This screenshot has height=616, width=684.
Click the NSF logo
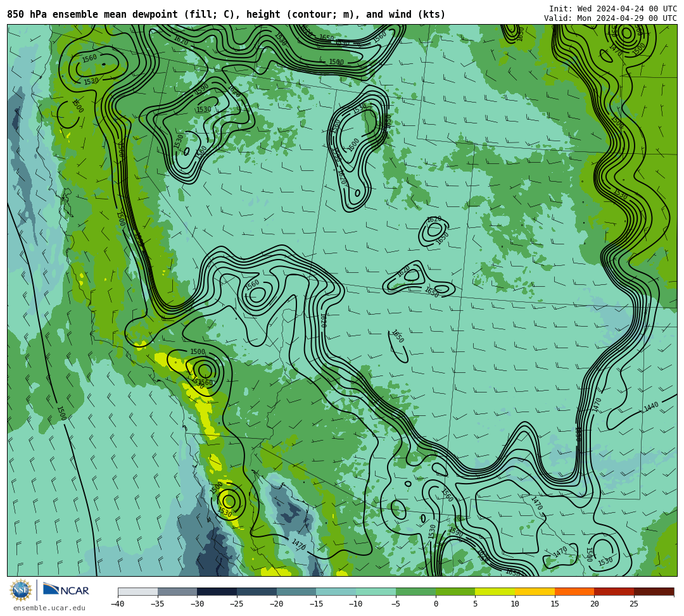(x=21, y=590)
